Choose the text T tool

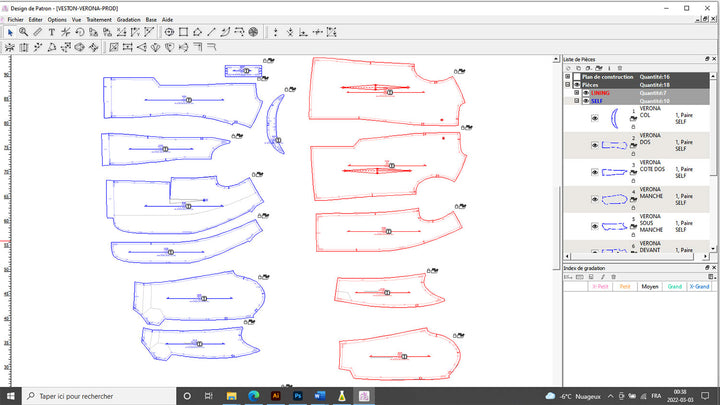(x=51, y=32)
